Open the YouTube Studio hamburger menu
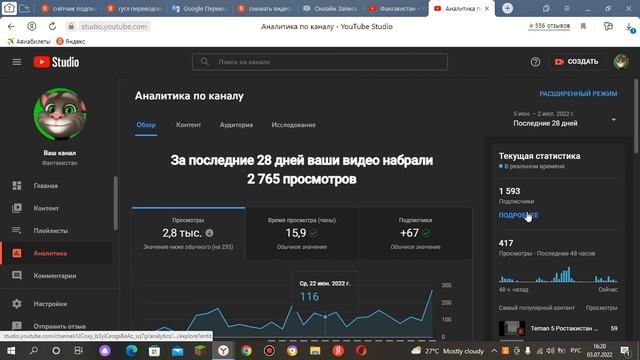Screen dimensions: 640x360 point(17,62)
